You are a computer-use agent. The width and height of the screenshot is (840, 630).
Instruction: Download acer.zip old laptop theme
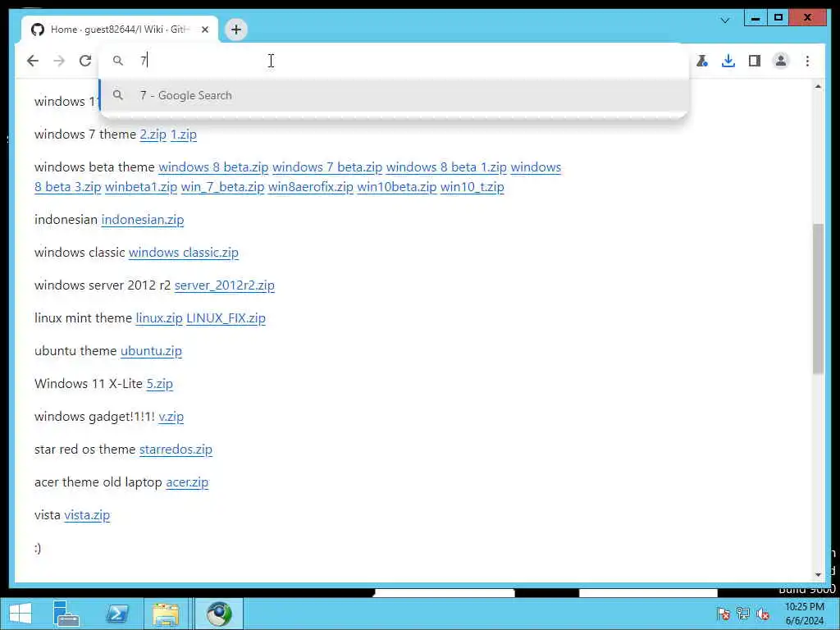click(187, 482)
